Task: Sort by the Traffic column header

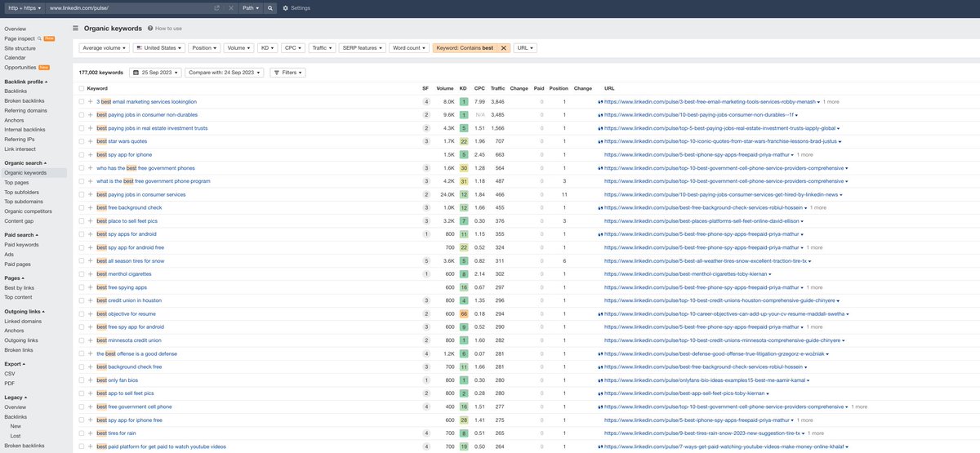Action: click(x=497, y=88)
